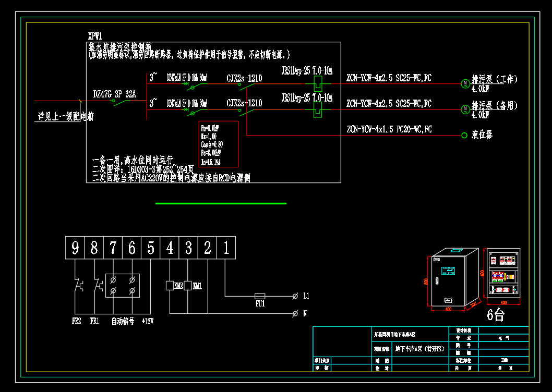The height and width of the screenshot is (392, 552).
Task: Click terminal block number 4
Action: pos(170,248)
